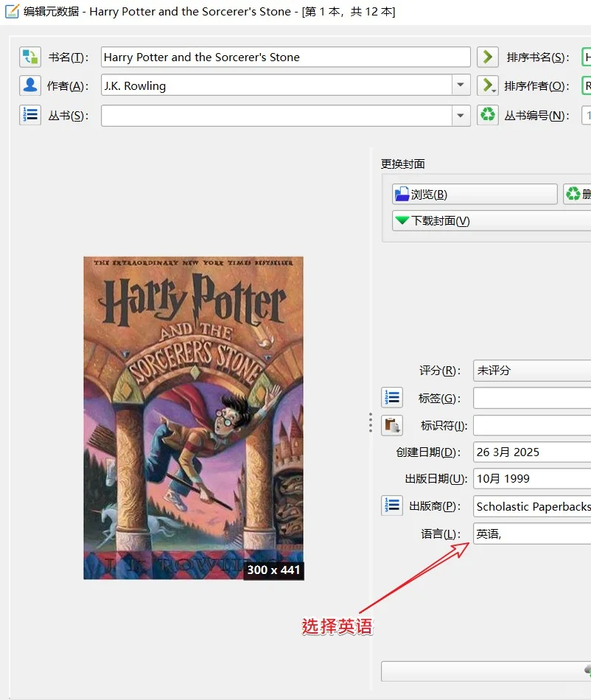591x700 pixels.
Task: Click the splitter handle dots beside cover
Action: tap(371, 422)
